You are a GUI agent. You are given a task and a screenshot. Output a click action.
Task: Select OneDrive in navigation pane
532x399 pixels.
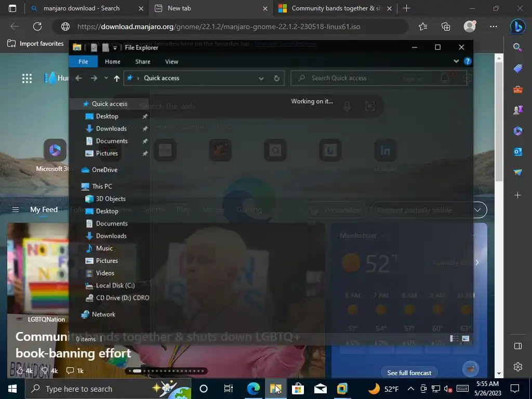(104, 170)
